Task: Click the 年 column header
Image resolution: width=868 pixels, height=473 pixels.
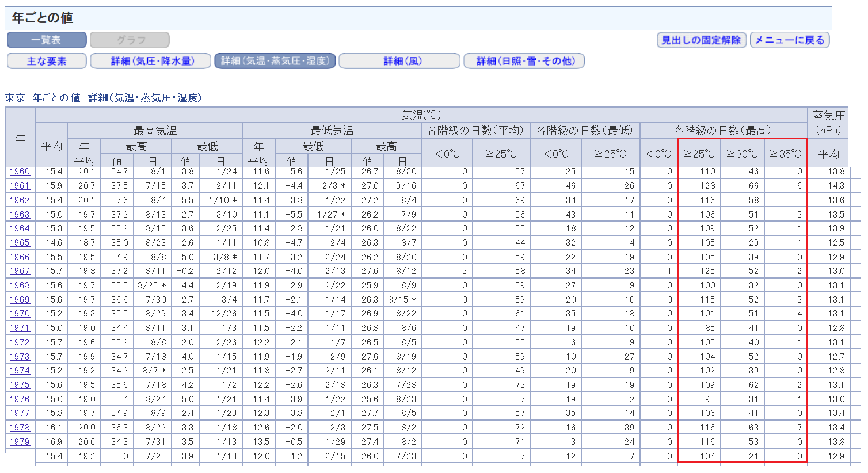Action: click(x=21, y=138)
